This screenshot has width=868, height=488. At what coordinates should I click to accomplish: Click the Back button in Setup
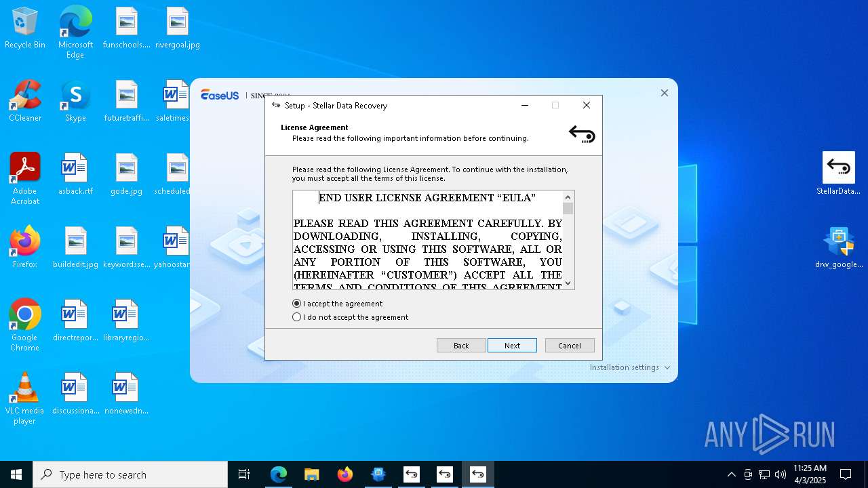point(461,346)
